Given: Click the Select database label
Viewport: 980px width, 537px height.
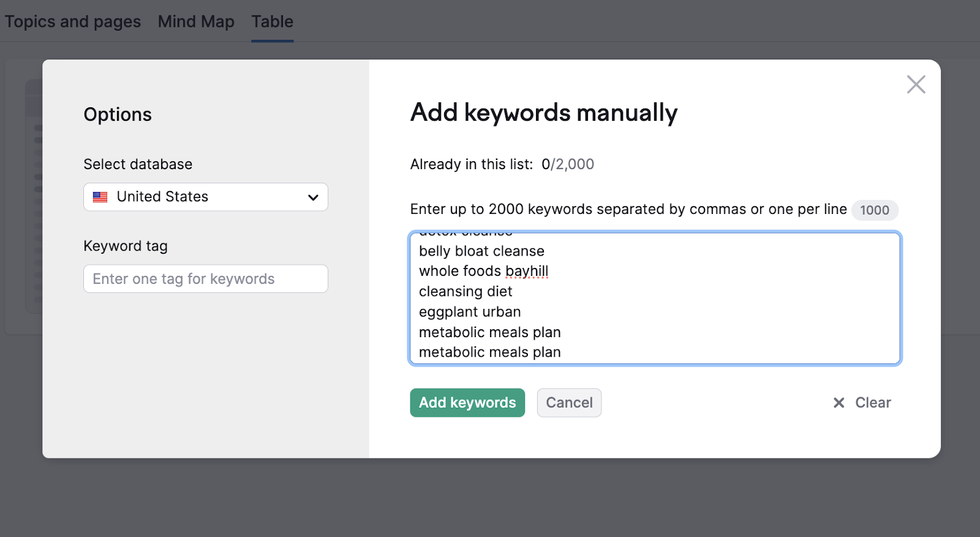Looking at the screenshot, I should coord(138,164).
